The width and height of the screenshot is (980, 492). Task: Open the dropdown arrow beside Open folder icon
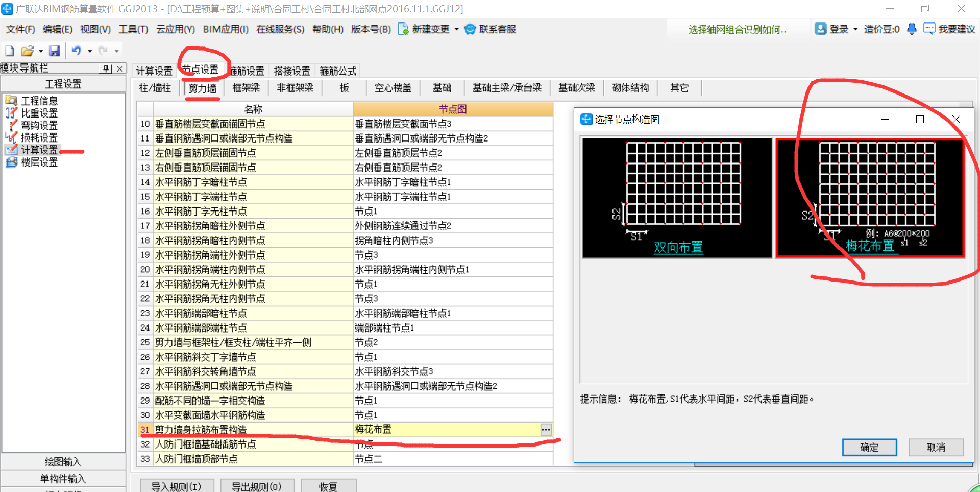[41, 51]
